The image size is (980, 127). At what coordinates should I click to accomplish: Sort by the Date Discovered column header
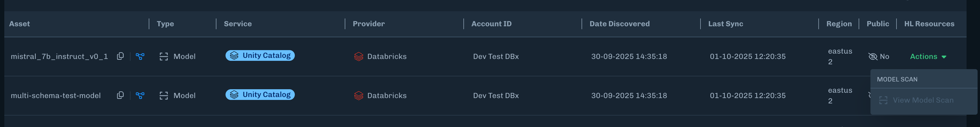coord(619,24)
